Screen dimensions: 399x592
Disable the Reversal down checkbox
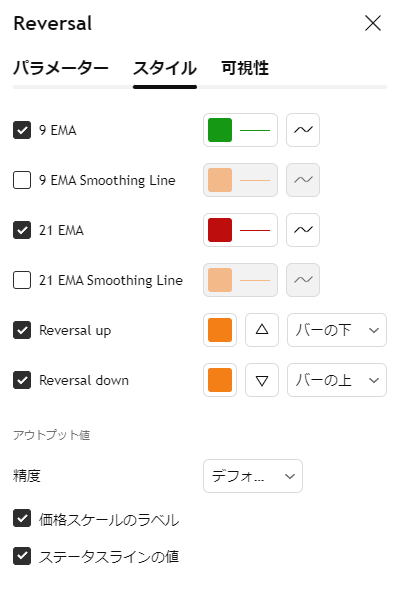(x=22, y=380)
